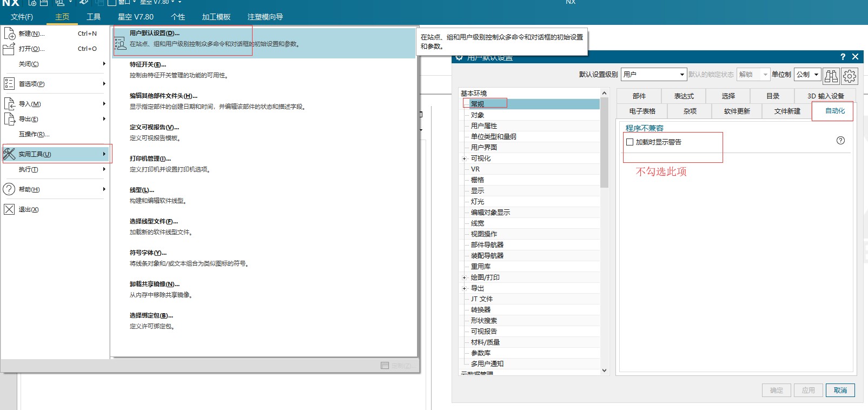868x410 pixels.
Task: Click the New file icon in File menu
Action: pyautogui.click(x=9, y=34)
